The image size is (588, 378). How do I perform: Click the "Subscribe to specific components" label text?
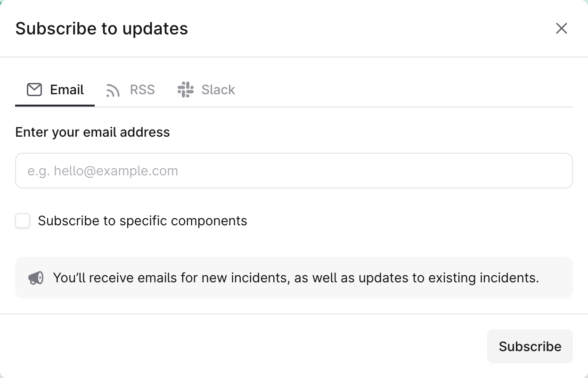point(142,221)
